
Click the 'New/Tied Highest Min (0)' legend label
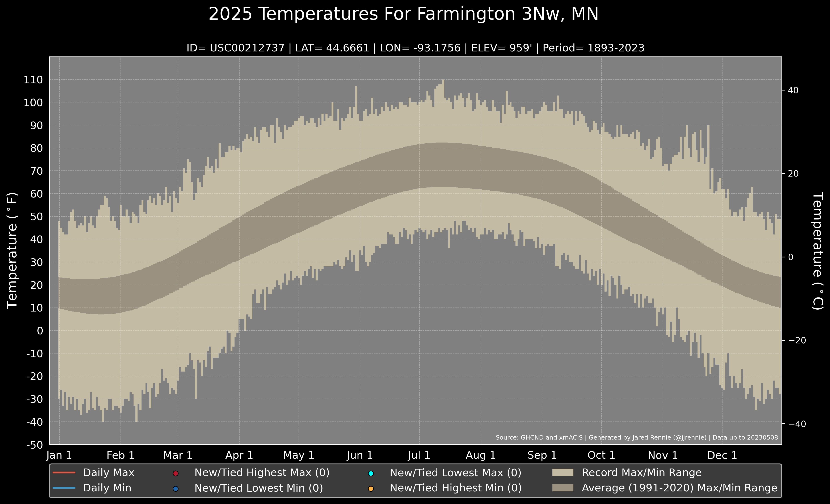click(456, 488)
